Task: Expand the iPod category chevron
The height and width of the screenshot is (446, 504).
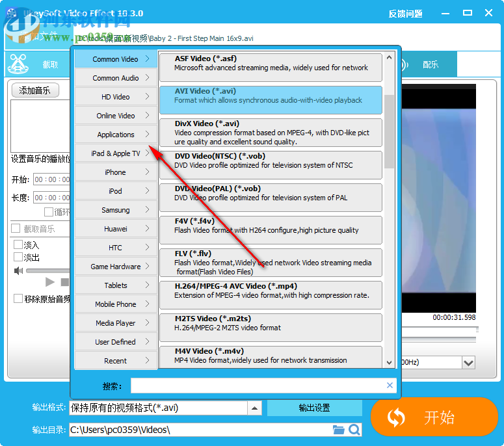Action: [147, 191]
